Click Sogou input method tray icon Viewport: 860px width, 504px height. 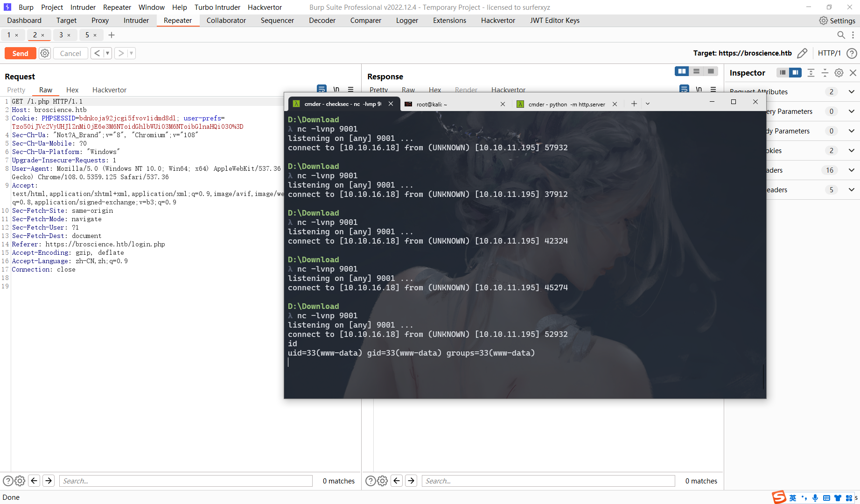779,497
